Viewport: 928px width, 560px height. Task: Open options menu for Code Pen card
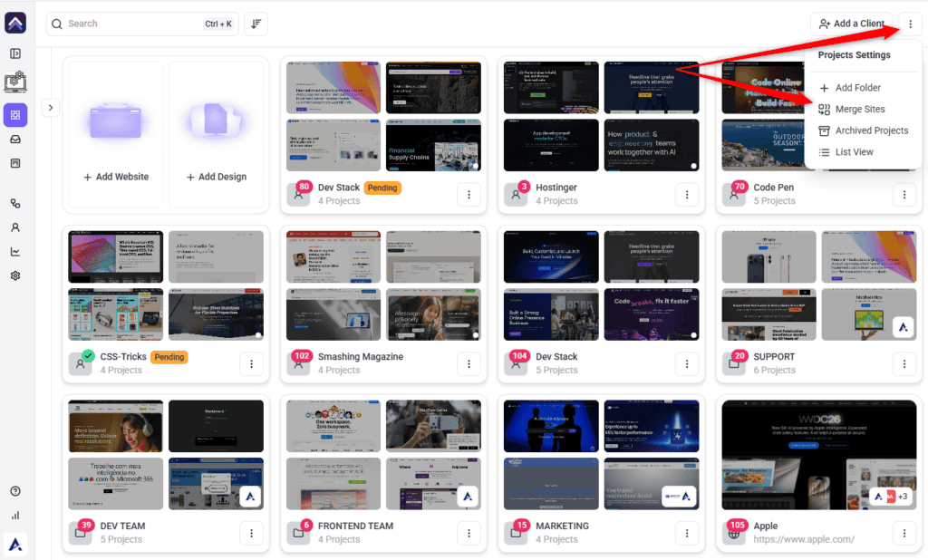point(904,195)
